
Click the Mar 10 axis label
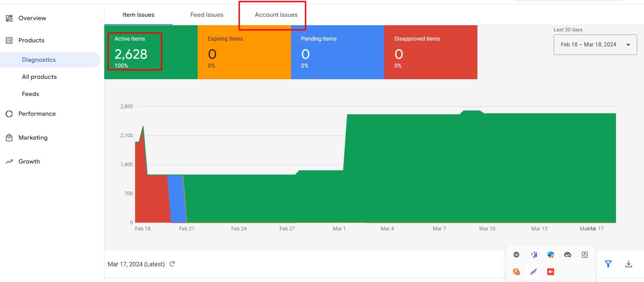click(x=487, y=229)
